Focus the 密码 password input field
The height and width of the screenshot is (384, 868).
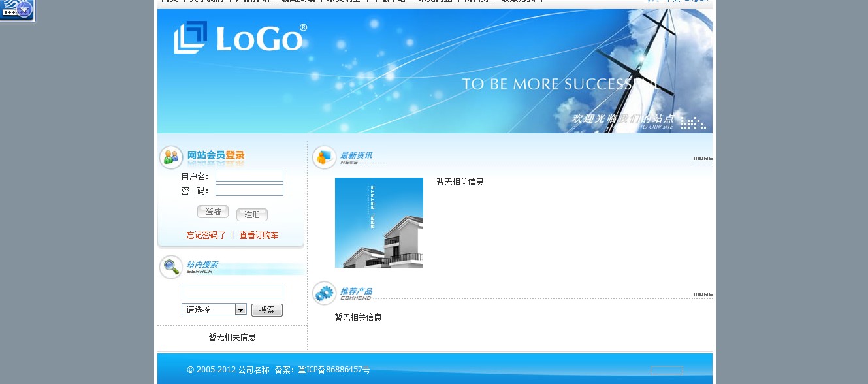point(249,190)
